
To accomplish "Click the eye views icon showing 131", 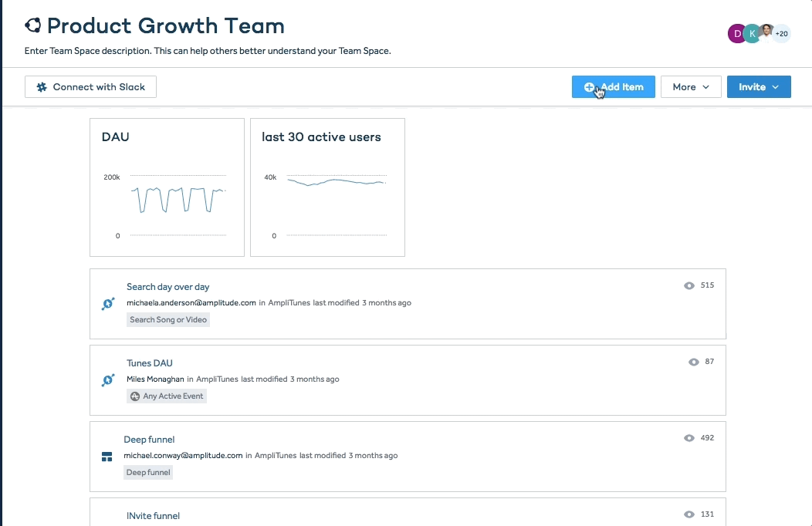I will [x=689, y=514].
